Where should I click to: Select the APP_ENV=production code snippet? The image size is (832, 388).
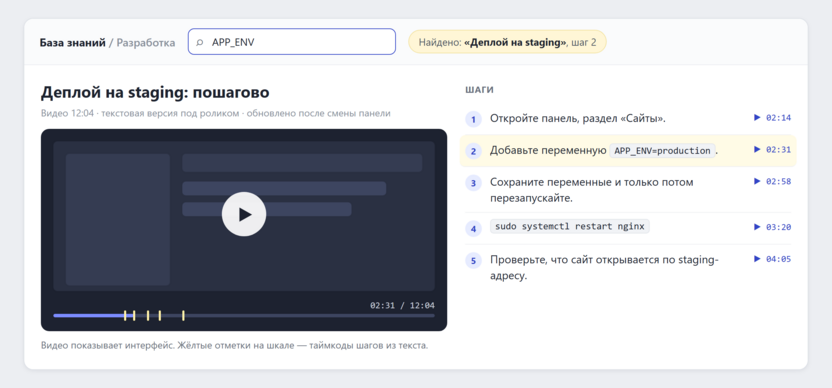point(662,151)
